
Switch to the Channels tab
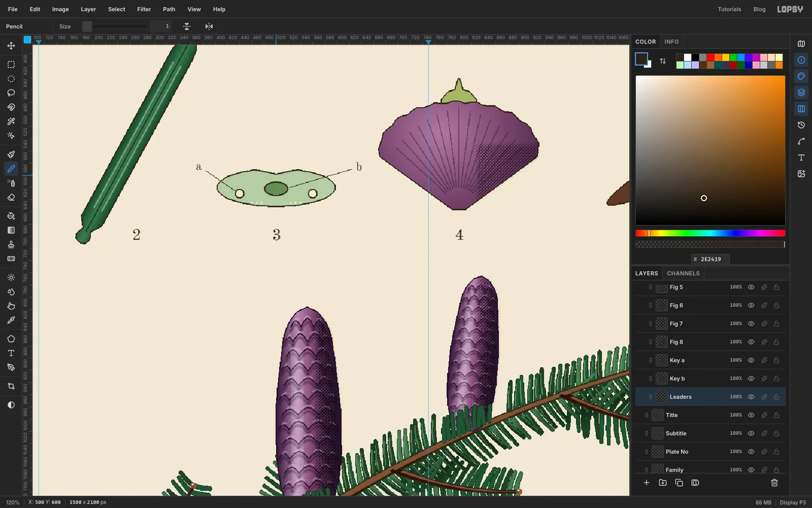[x=683, y=273]
